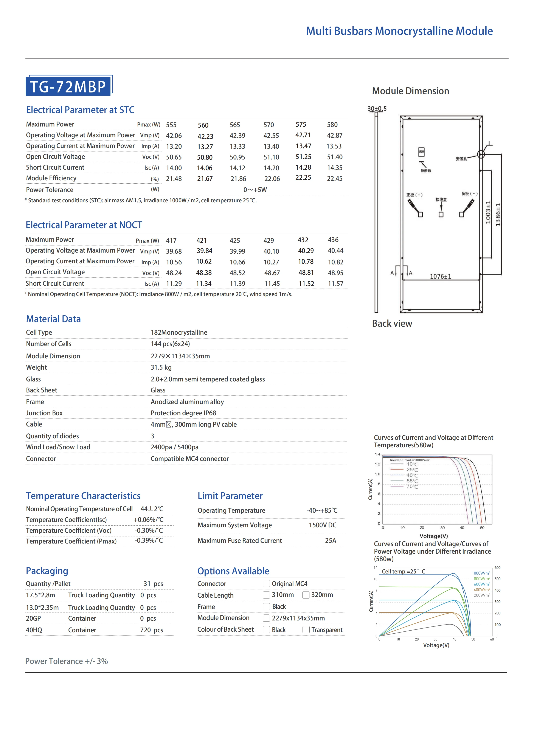
Task: Click the Electrical Parameter at STC heading
Action: 80,110
